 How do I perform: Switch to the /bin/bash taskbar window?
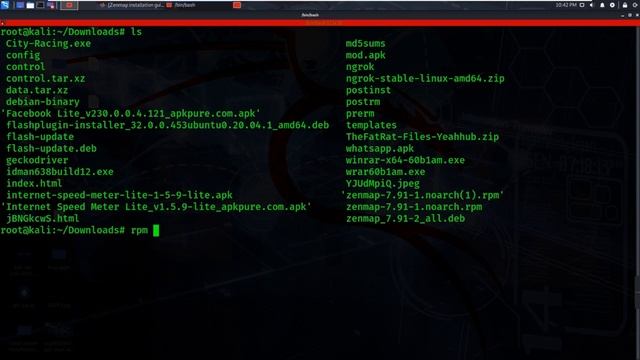(x=181, y=5)
